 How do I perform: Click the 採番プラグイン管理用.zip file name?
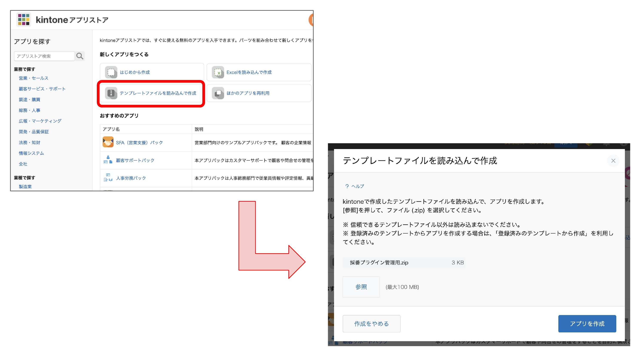tap(379, 262)
